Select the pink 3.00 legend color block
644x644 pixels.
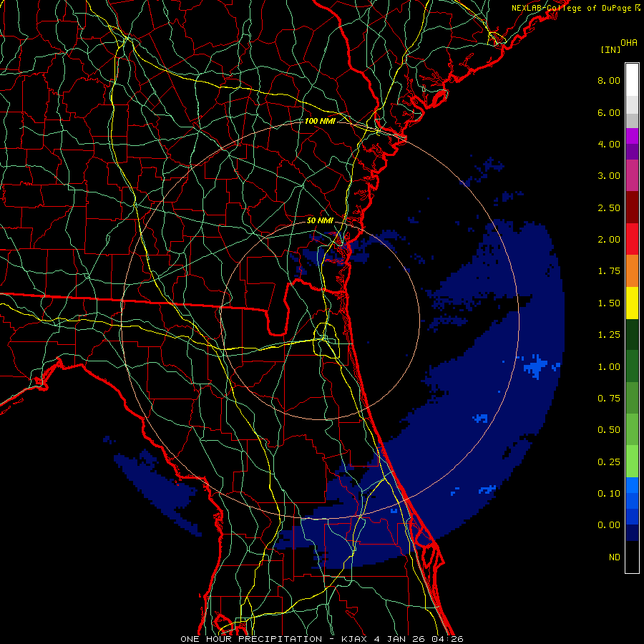632,175
